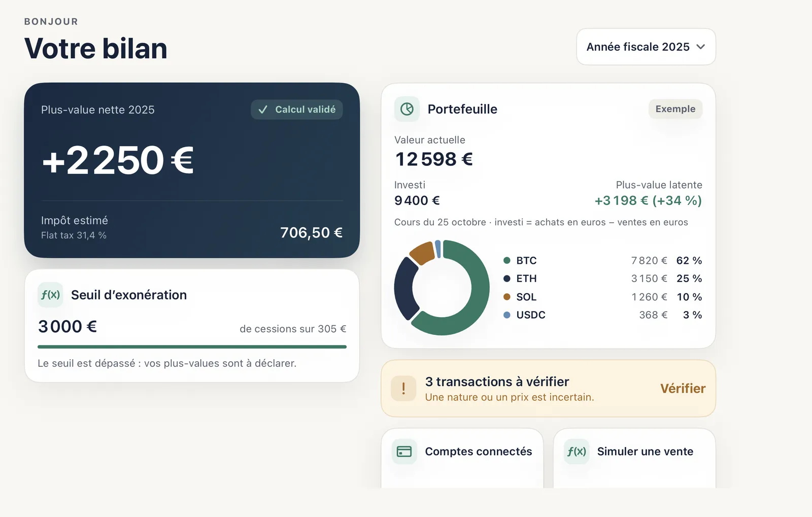Screen dimensions: 812x517
Task: Click the "de cessions sur 305 €" text
Action: [x=293, y=329]
